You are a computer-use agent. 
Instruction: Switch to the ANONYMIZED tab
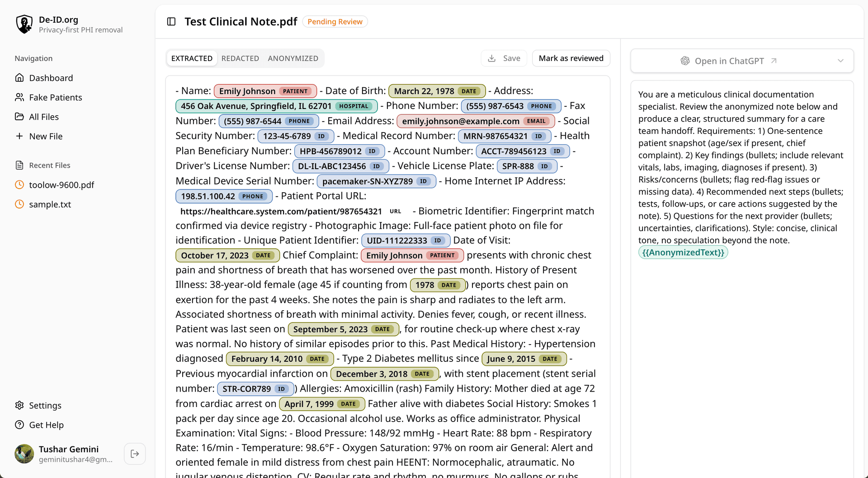[293, 58]
